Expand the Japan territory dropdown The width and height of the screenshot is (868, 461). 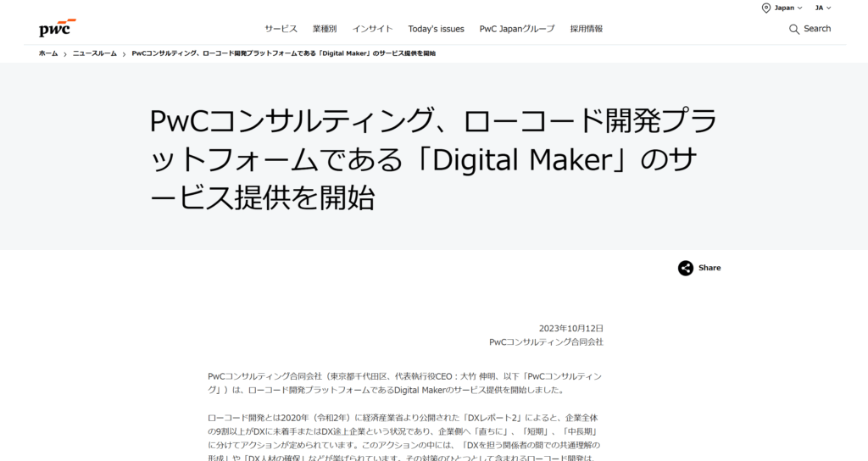[788, 8]
